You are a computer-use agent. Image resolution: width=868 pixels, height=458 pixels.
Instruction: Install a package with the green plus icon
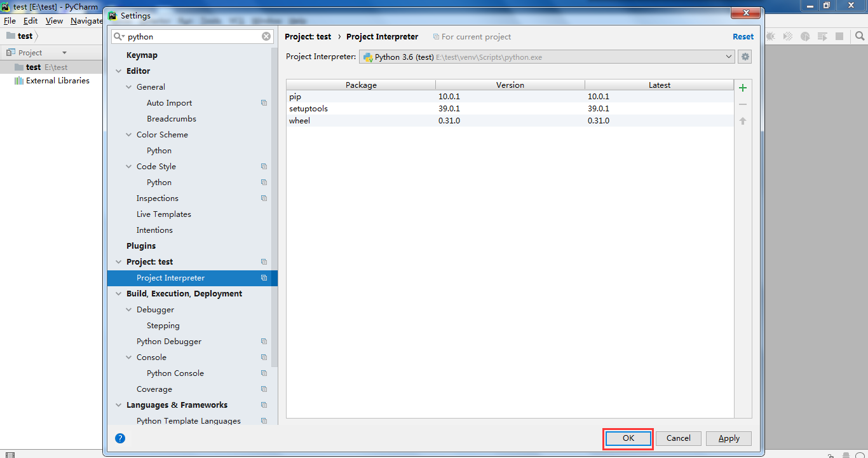click(743, 88)
